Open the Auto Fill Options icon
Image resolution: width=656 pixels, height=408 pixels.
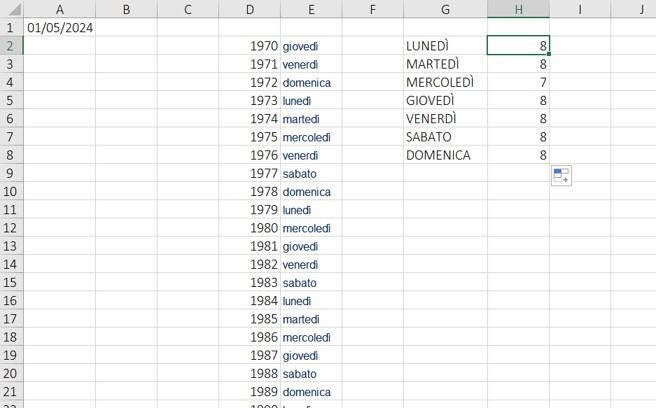(561, 175)
